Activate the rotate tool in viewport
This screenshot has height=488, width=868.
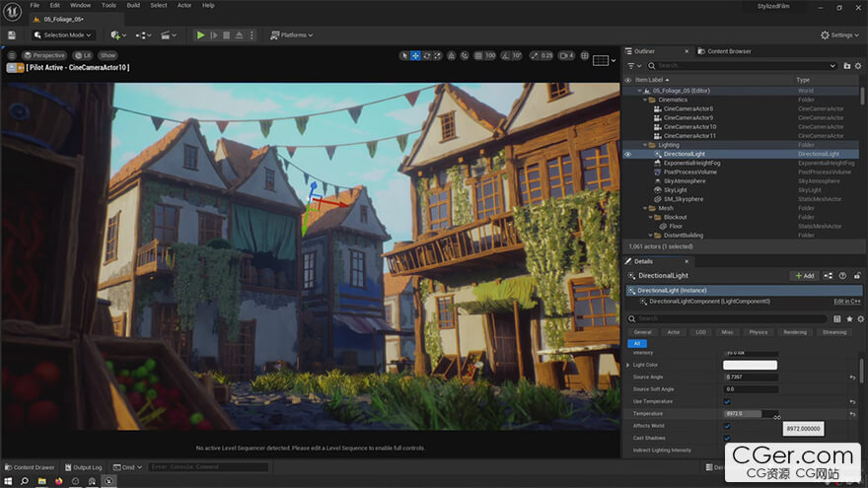pos(426,55)
